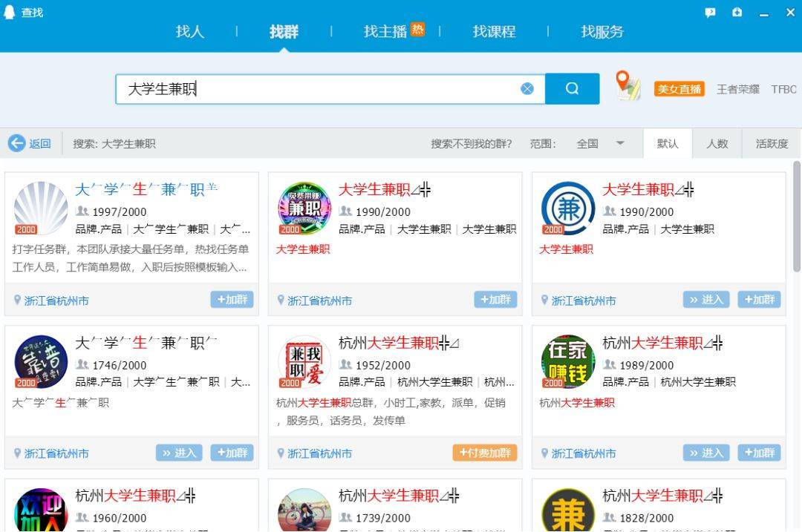Image resolution: width=802 pixels, height=532 pixels.
Task: Click 进入 on the blue 兼 group card
Action: coord(706,300)
